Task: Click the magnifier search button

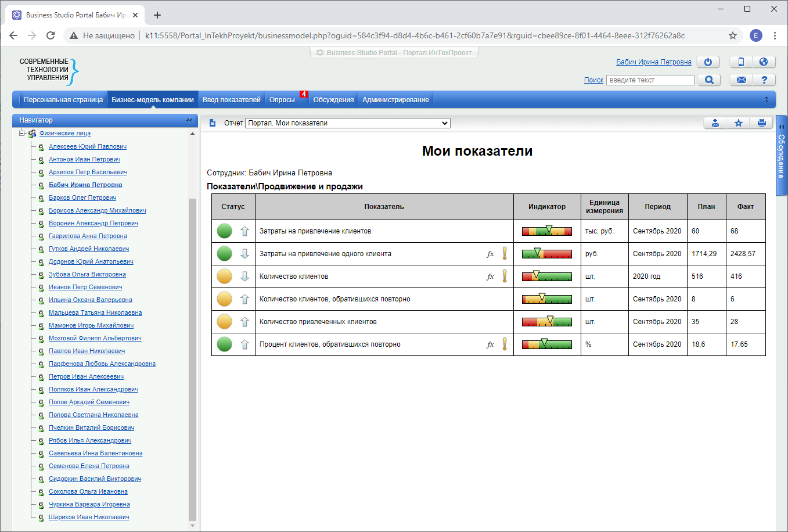Action: [x=709, y=80]
